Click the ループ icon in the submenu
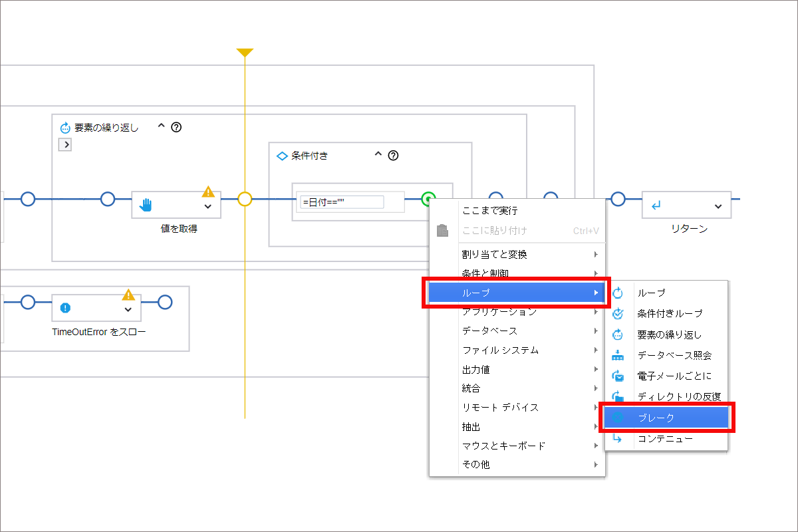 point(618,293)
